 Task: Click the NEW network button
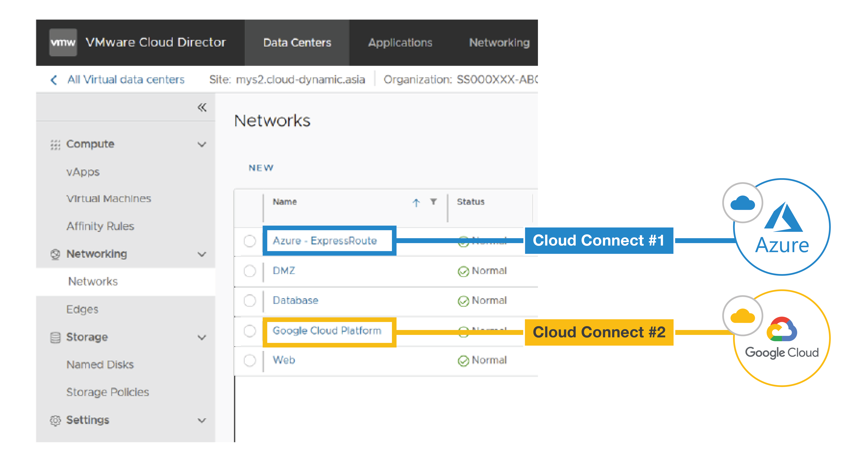(x=261, y=168)
